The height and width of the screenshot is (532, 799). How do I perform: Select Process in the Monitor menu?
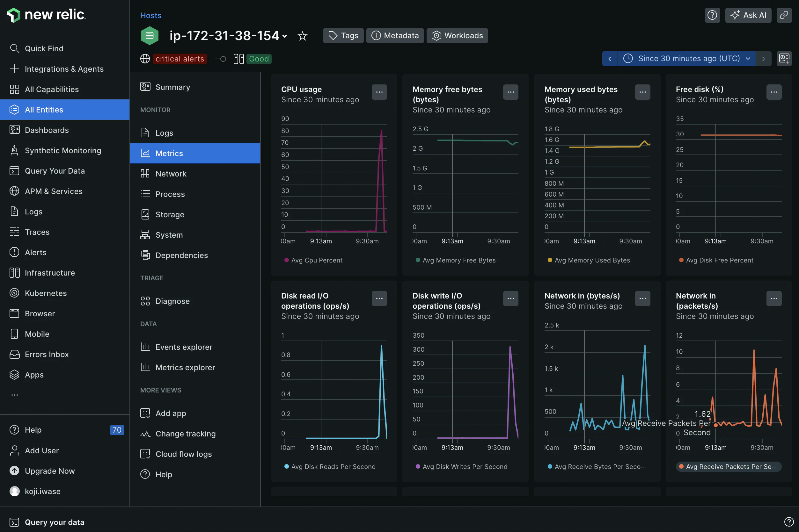(x=195, y=194)
